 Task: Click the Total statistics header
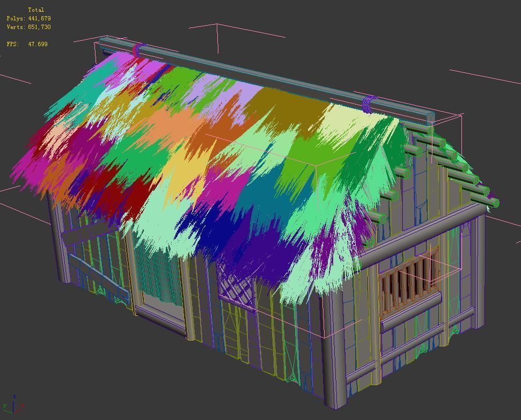[36, 10]
